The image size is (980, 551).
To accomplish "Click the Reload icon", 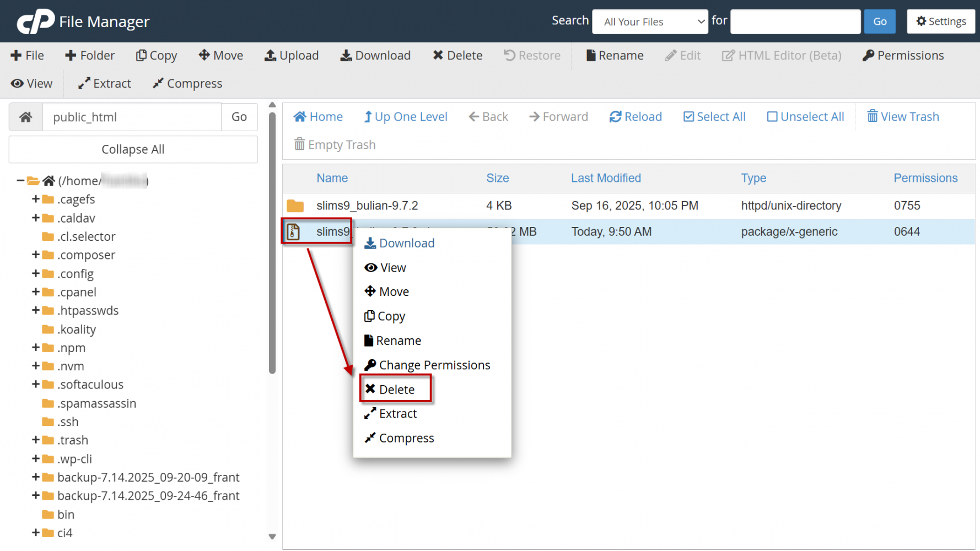I will tap(615, 117).
